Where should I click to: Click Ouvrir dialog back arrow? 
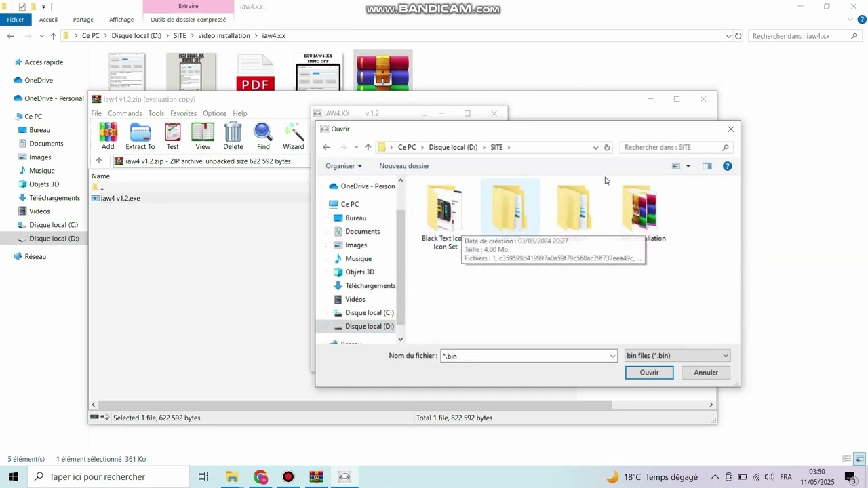[326, 147]
